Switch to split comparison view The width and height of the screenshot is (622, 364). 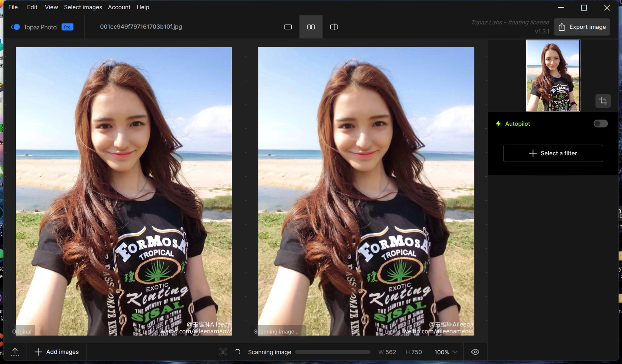pos(334,27)
